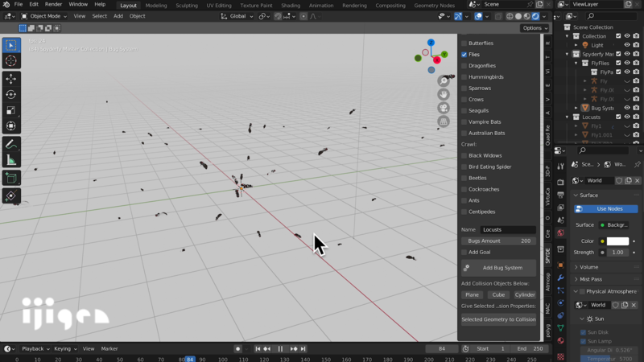Add a Cube collision object
Screen dimensions: 644x362
pos(498,295)
